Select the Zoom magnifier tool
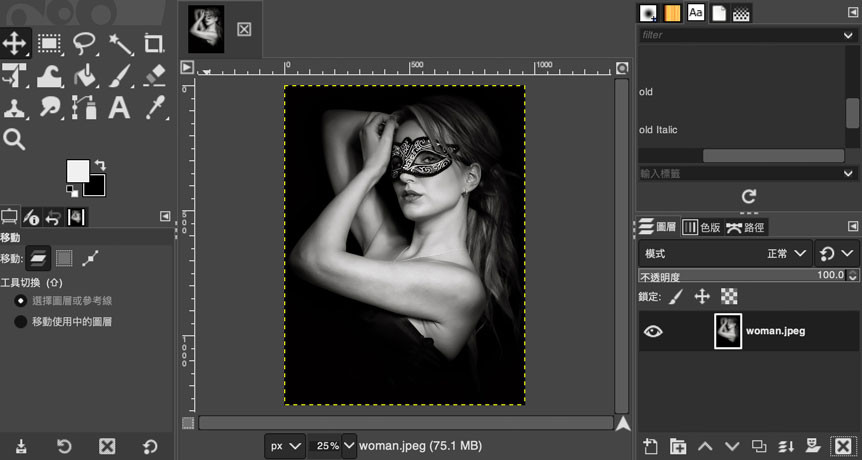Viewport: 862px width, 460px height. 15,139
